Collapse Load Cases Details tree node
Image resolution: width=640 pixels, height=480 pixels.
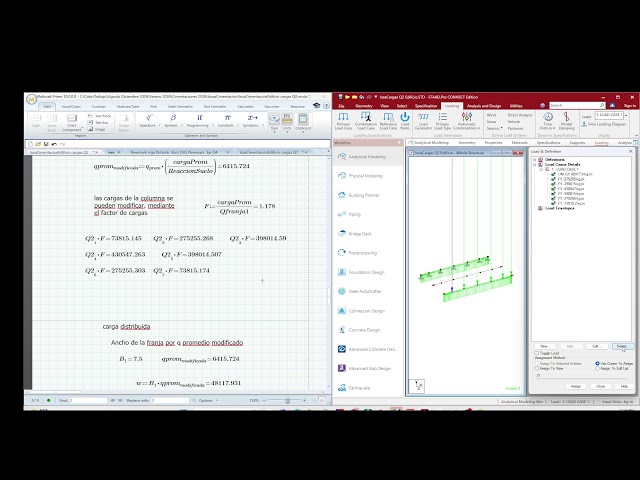(x=535, y=164)
